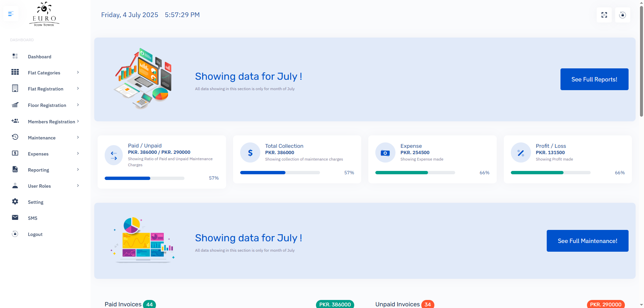
Task: Expand the Flat Categories submenu arrow
Action: coord(78,72)
